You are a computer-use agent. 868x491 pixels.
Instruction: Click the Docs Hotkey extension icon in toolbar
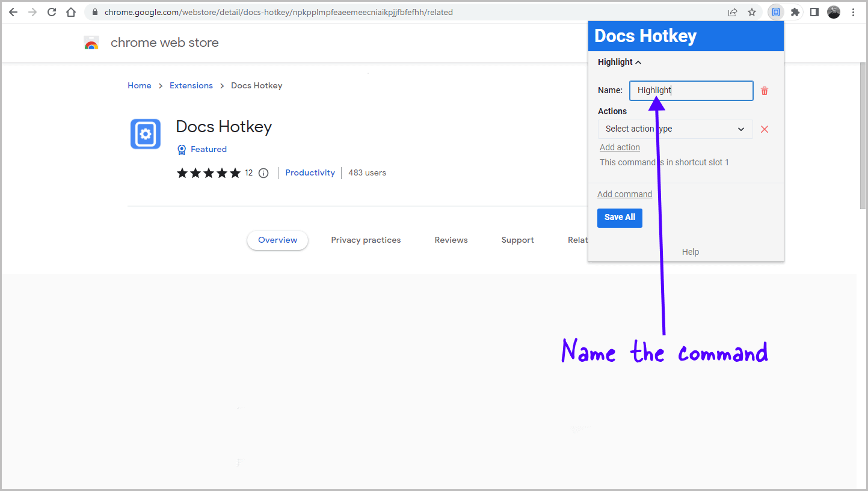(x=776, y=11)
